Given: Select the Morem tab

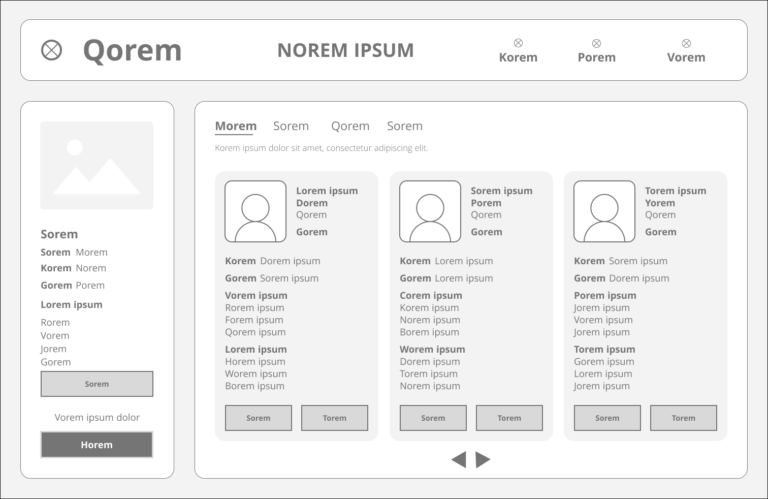Looking at the screenshot, I should tap(236, 126).
